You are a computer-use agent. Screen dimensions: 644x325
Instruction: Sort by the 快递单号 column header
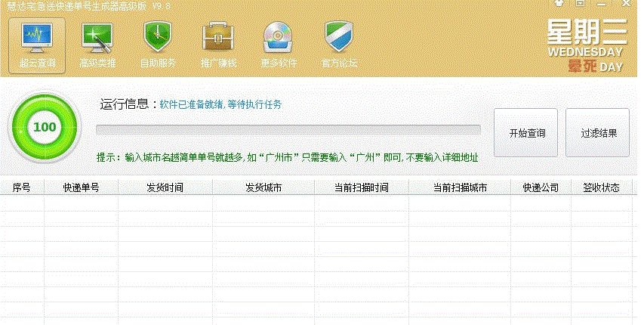click(x=81, y=187)
